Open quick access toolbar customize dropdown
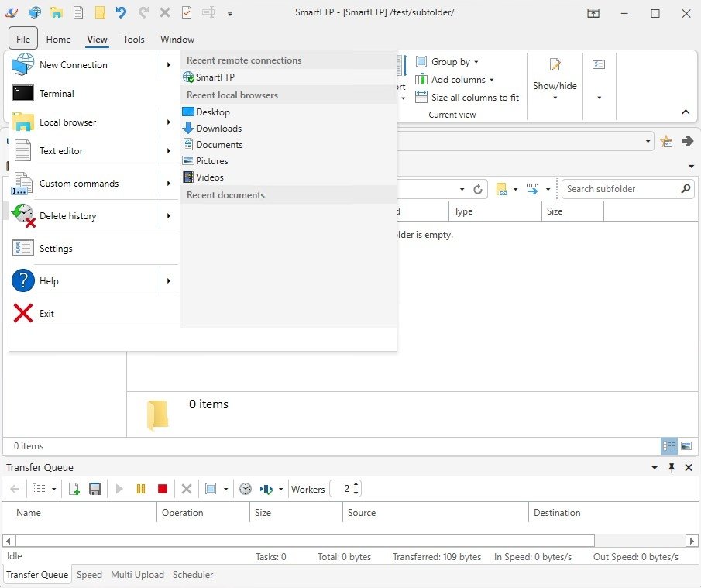 click(230, 13)
